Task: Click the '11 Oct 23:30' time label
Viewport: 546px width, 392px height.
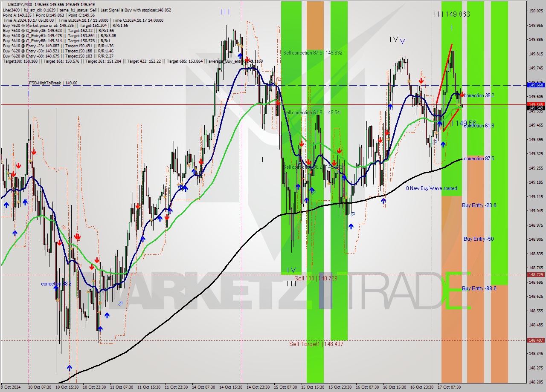Action: pyautogui.click(x=175, y=387)
